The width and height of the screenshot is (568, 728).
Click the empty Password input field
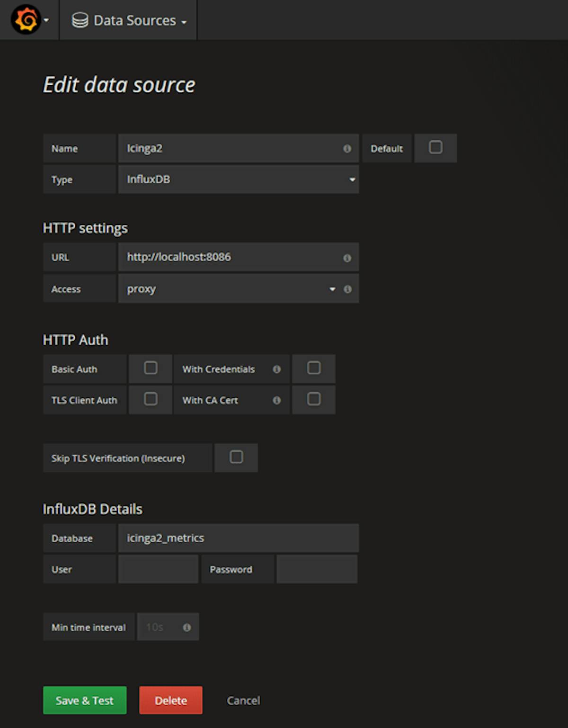click(x=317, y=569)
